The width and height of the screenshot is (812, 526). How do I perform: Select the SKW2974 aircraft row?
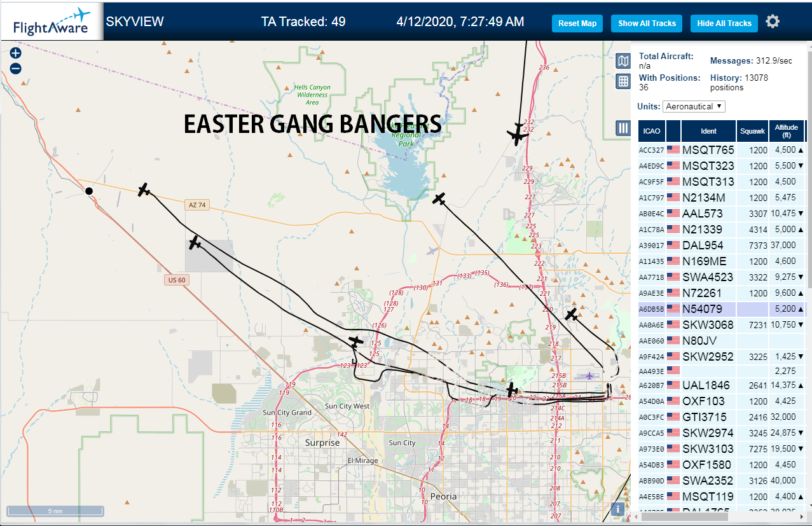pyautogui.click(x=722, y=433)
